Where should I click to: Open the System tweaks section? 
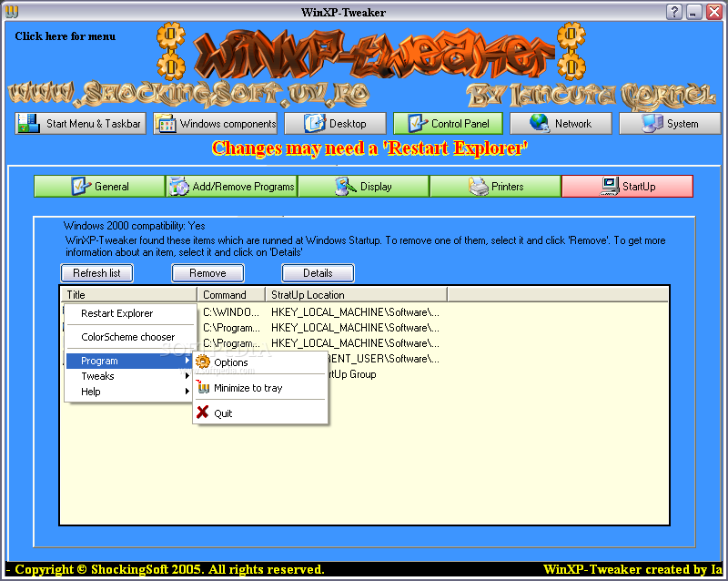[x=670, y=124]
